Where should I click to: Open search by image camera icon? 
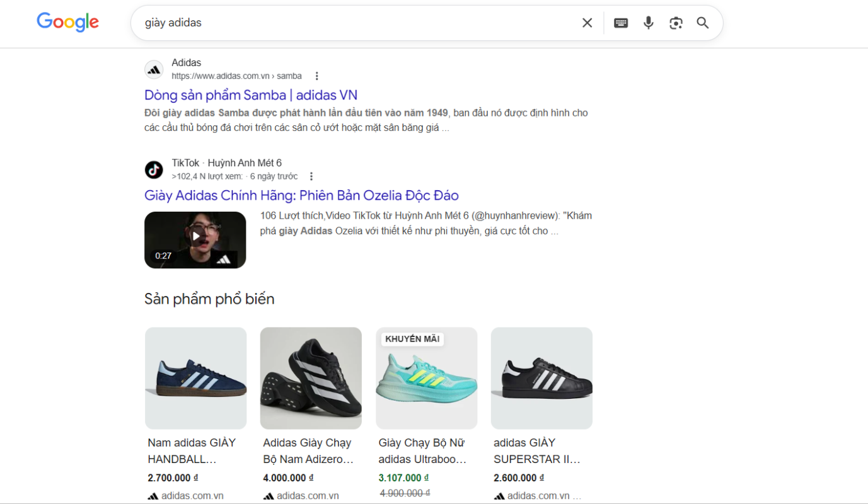click(676, 23)
